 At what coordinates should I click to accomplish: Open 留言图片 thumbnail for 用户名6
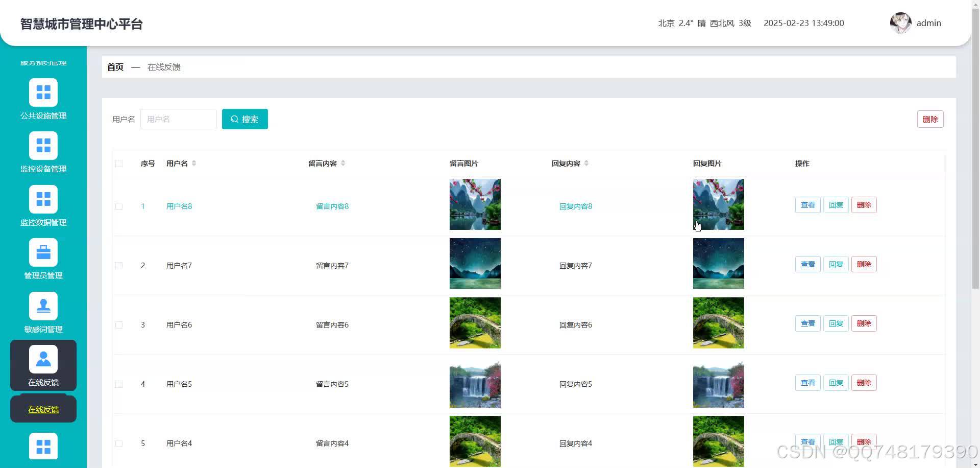(475, 323)
